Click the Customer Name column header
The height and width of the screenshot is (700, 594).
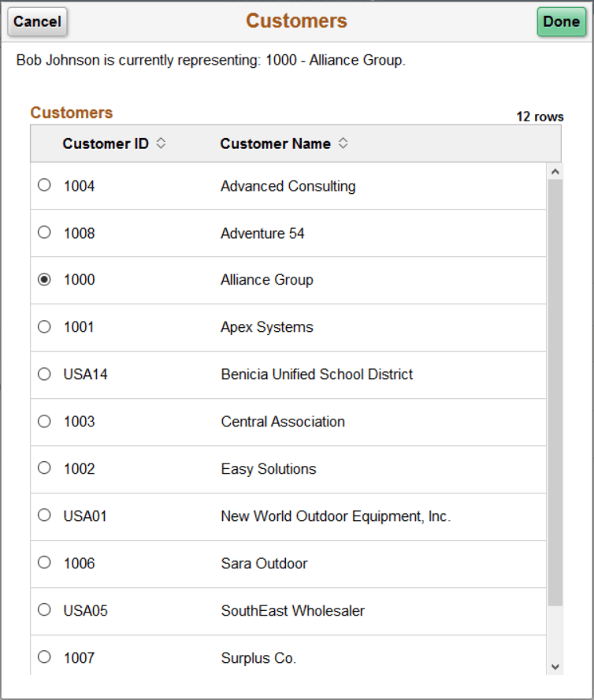pyautogui.click(x=275, y=143)
